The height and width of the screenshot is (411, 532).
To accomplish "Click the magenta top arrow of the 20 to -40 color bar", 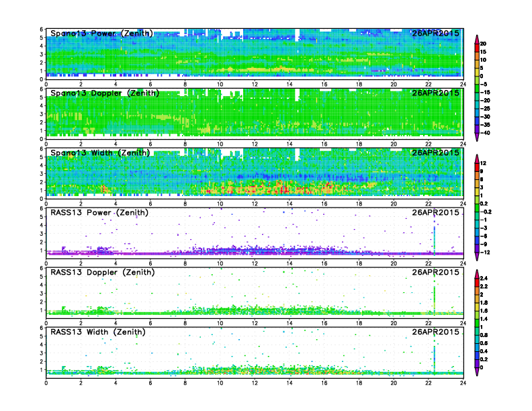I will click(477, 39).
